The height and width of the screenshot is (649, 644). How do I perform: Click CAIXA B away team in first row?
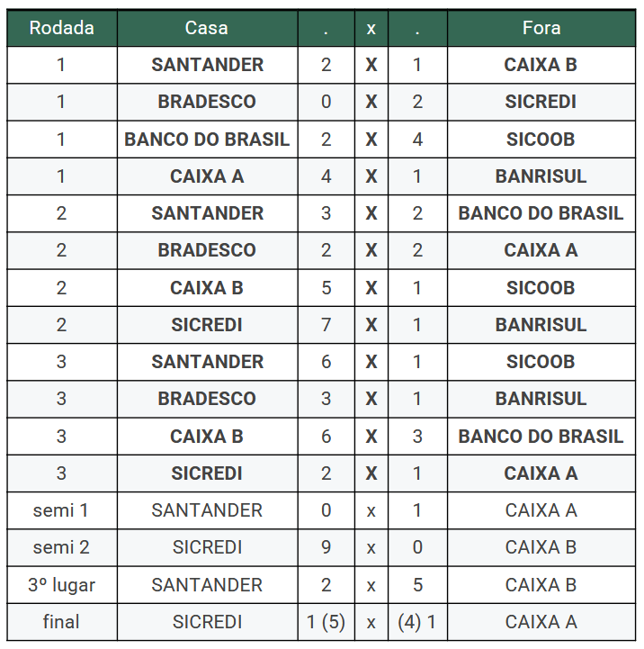coord(541,65)
